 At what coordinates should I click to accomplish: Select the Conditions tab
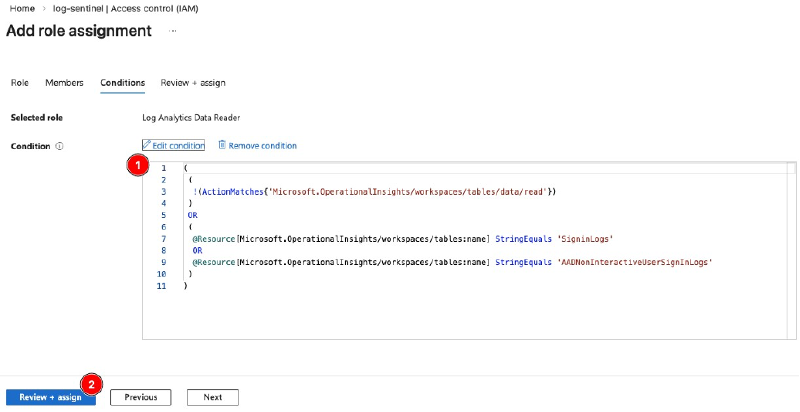122,82
